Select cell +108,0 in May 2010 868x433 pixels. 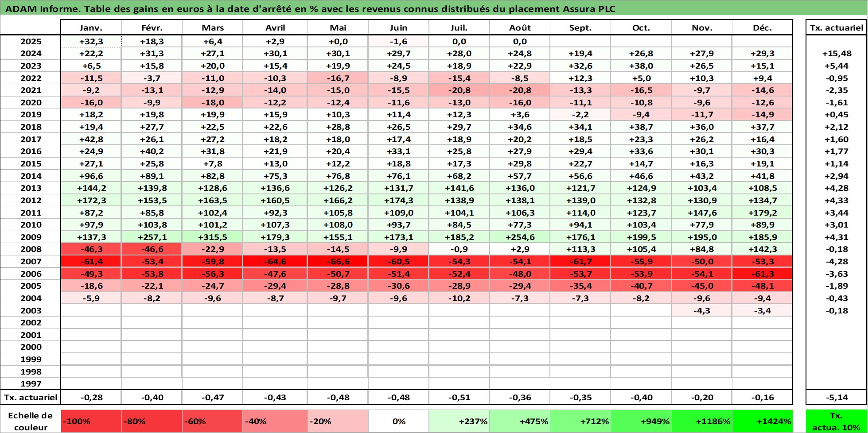338,224
